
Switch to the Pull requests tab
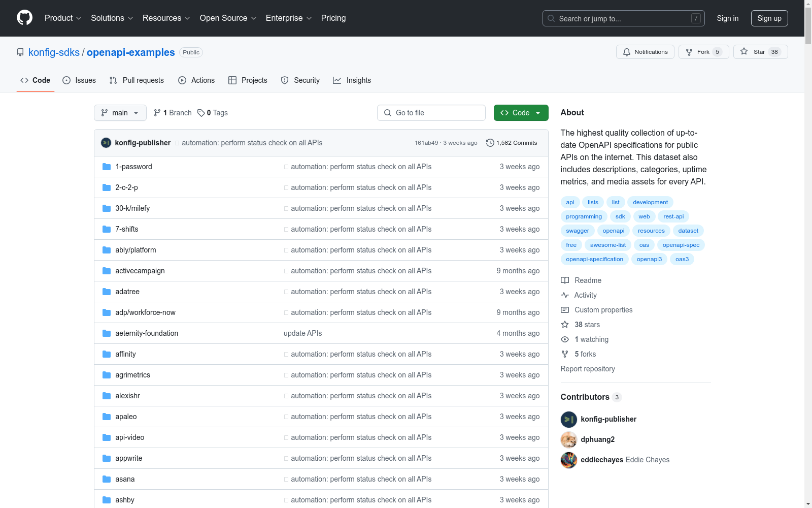click(137, 80)
